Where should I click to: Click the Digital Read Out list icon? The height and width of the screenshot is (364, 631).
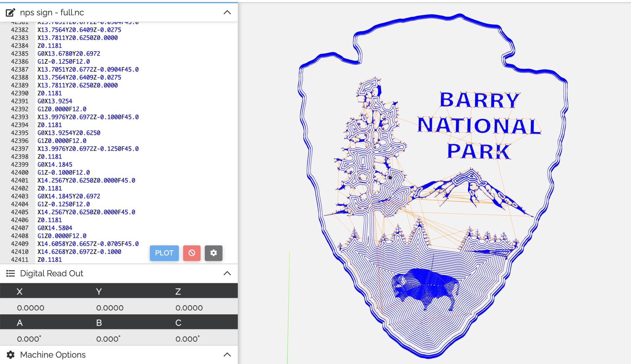tap(11, 273)
